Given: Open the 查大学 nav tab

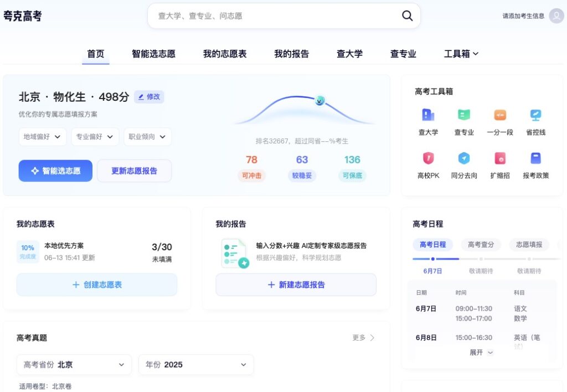Looking at the screenshot, I should [x=349, y=54].
